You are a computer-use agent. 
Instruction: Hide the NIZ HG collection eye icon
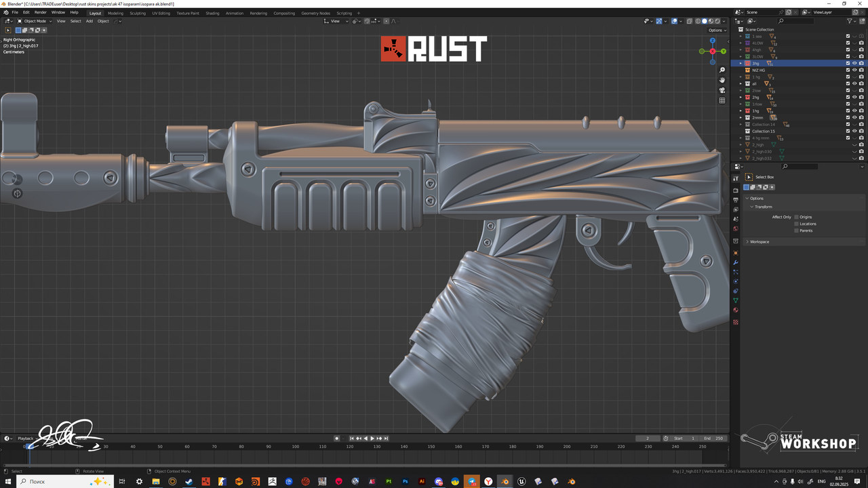pos(854,70)
